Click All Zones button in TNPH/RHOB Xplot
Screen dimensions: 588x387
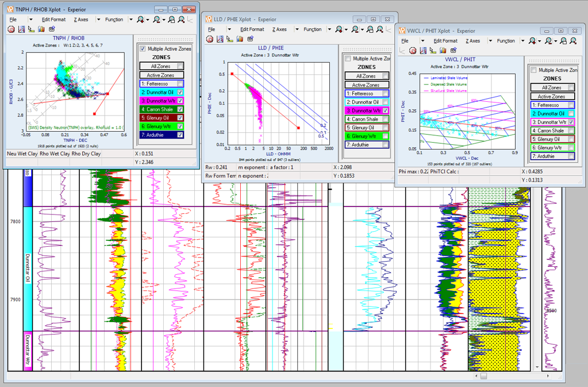coord(162,66)
